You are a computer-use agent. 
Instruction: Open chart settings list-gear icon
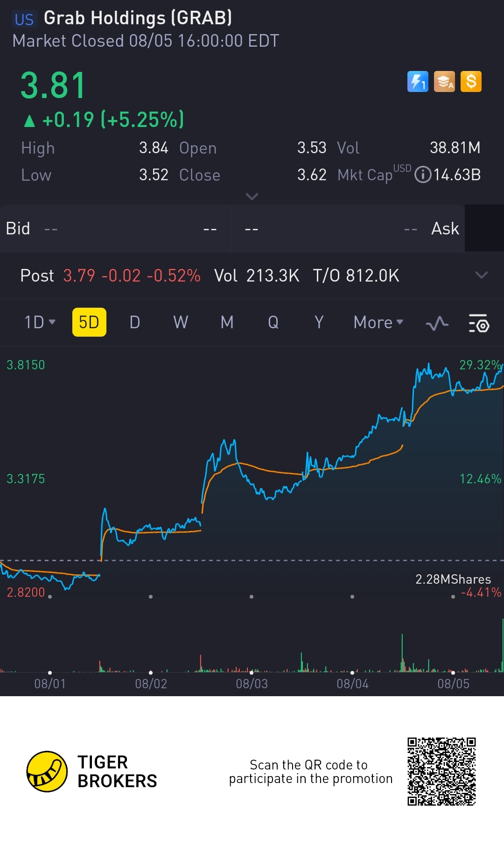(478, 323)
